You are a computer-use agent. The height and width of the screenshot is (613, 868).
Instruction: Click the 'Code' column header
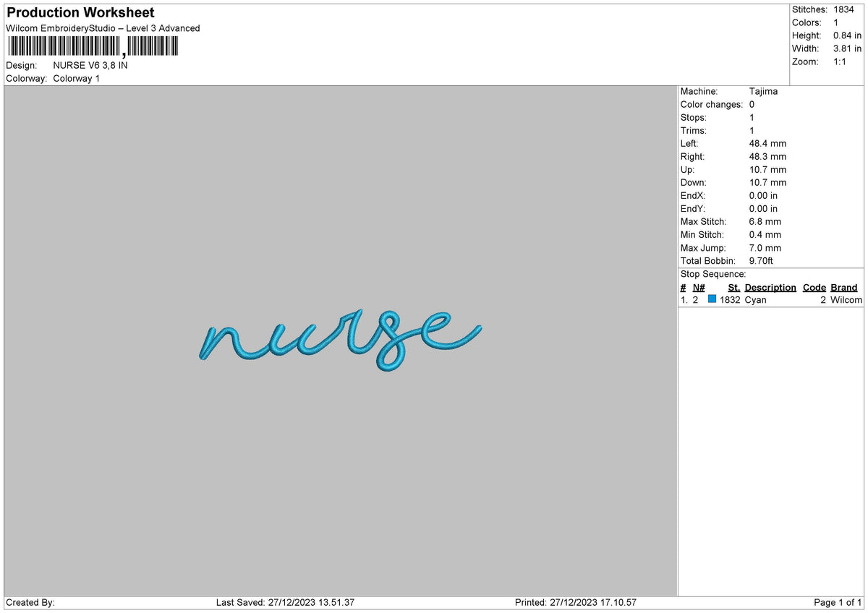814,287
